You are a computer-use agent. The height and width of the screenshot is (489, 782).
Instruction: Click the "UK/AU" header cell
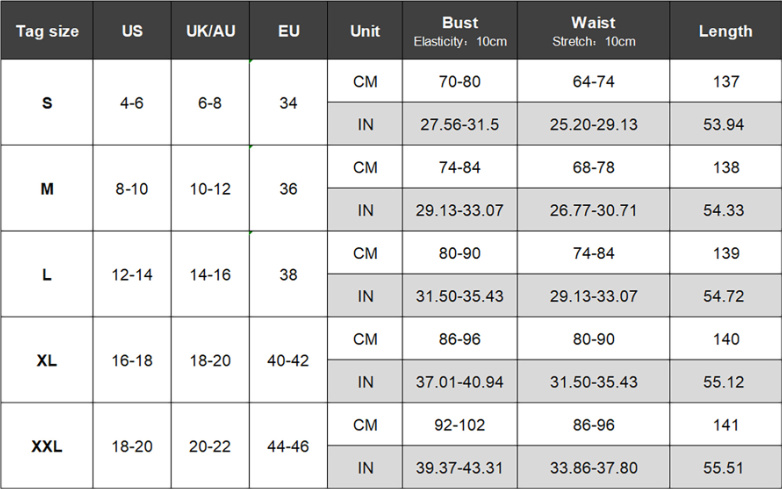click(x=210, y=31)
